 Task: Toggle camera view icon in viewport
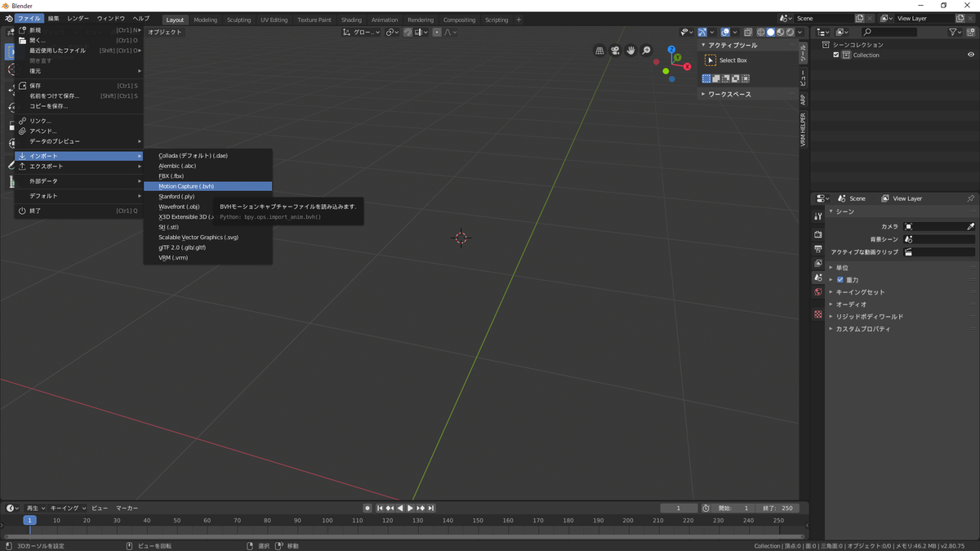click(615, 51)
